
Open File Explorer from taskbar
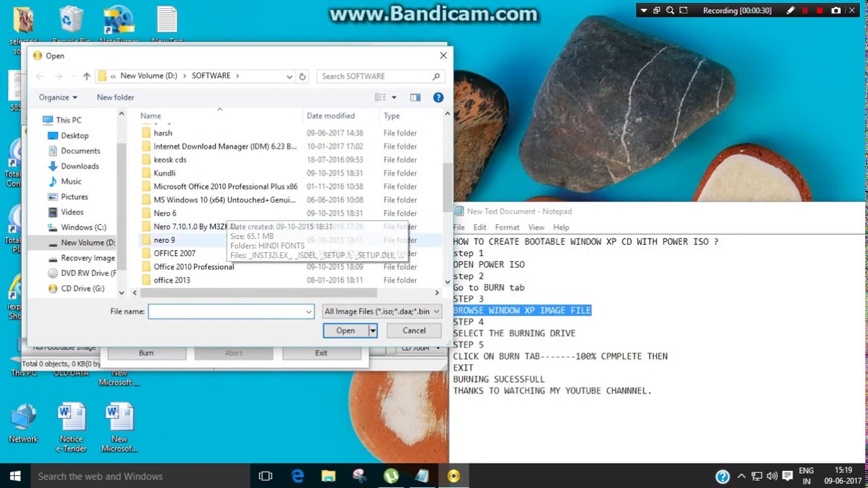[328, 476]
